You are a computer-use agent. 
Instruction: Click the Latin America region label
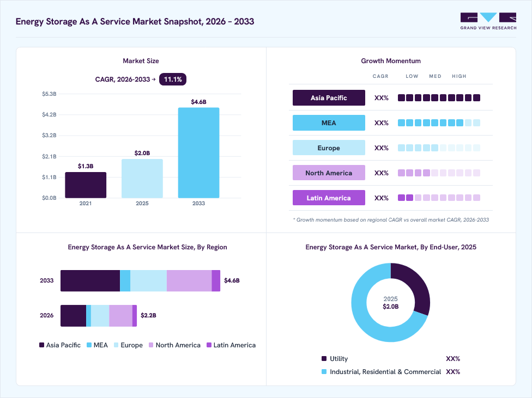pyautogui.click(x=329, y=198)
